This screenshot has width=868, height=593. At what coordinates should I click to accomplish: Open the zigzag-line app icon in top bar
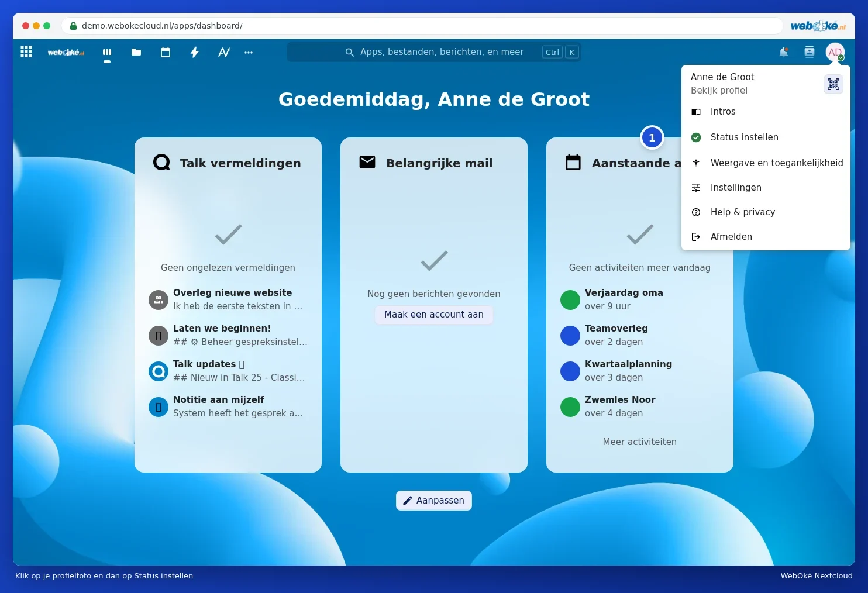pos(224,52)
